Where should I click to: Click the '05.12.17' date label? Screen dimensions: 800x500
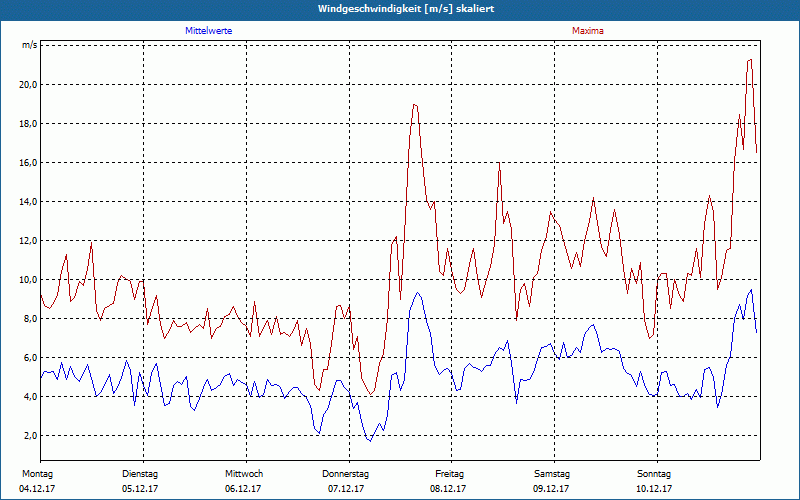tap(140, 489)
